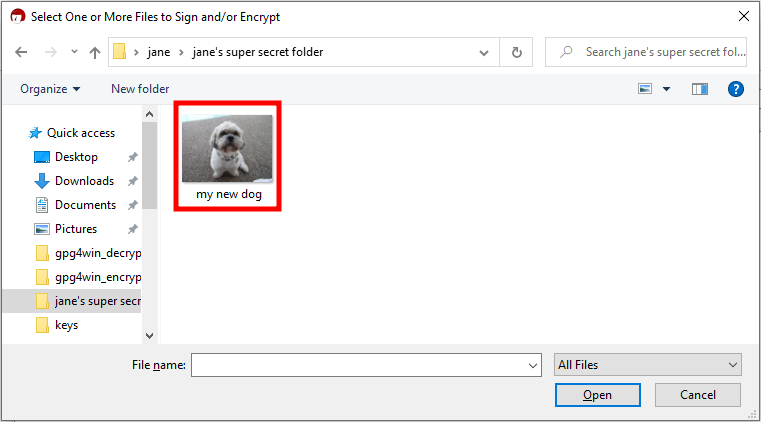
Task: Click New folder in the toolbar
Action: (x=140, y=89)
